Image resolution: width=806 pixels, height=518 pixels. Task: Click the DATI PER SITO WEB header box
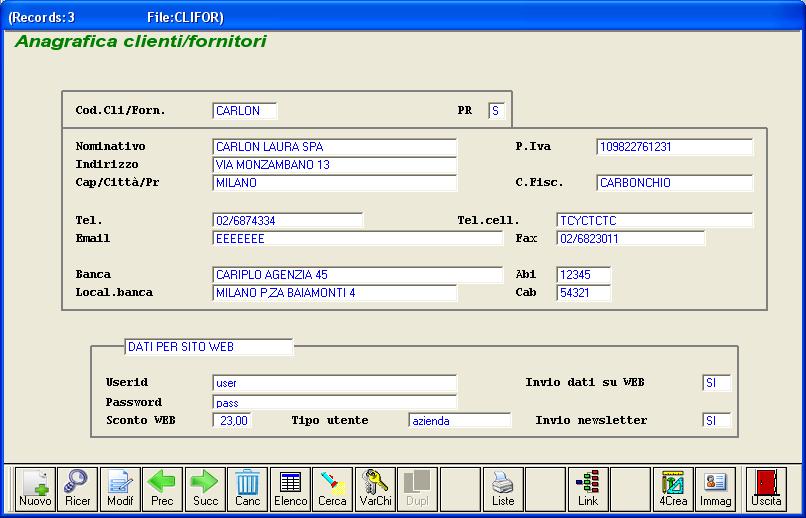[209, 347]
